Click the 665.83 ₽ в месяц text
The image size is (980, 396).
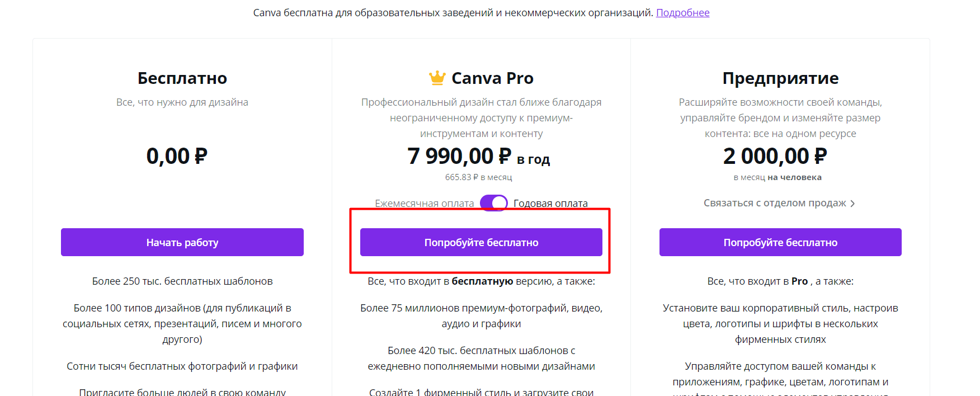tap(478, 177)
